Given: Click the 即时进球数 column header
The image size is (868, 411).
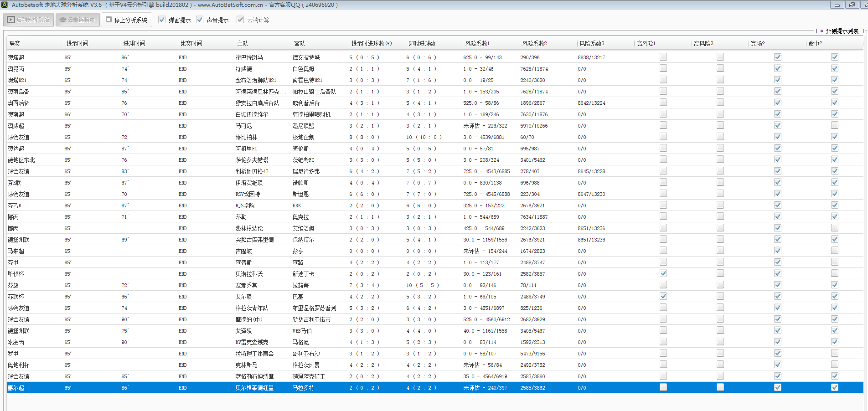Looking at the screenshot, I should point(422,43).
